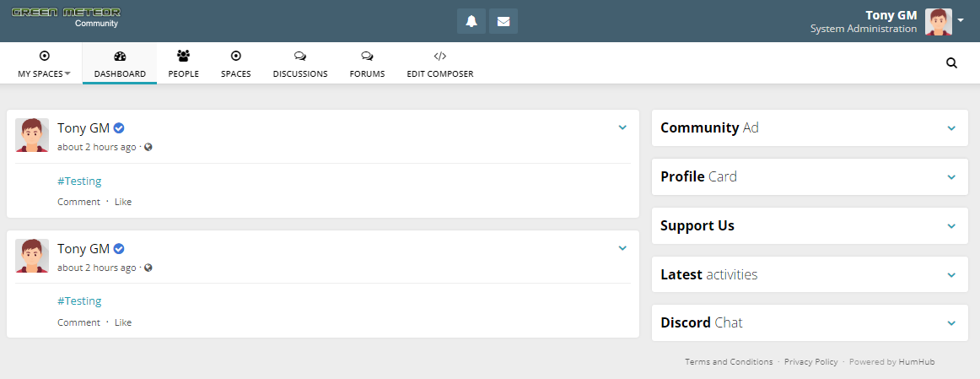Expand the Profile Card widget
Screen dimensions: 980x379
coord(951,177)
